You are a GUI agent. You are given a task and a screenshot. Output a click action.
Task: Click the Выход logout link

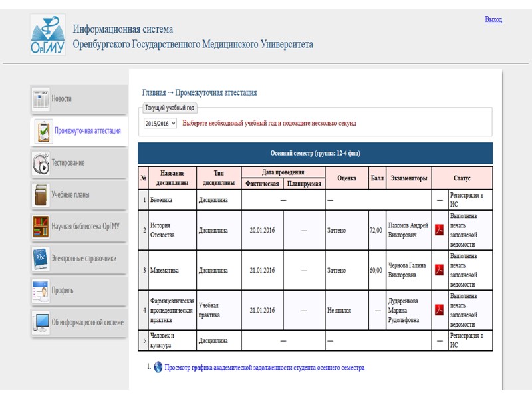click(x=493, y=19)
